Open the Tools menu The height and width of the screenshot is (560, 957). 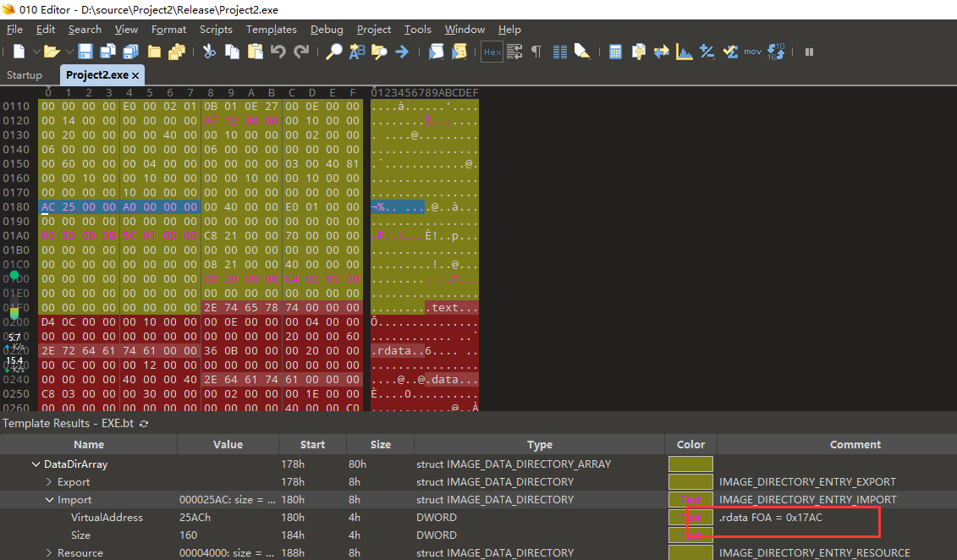coord(417,30)
